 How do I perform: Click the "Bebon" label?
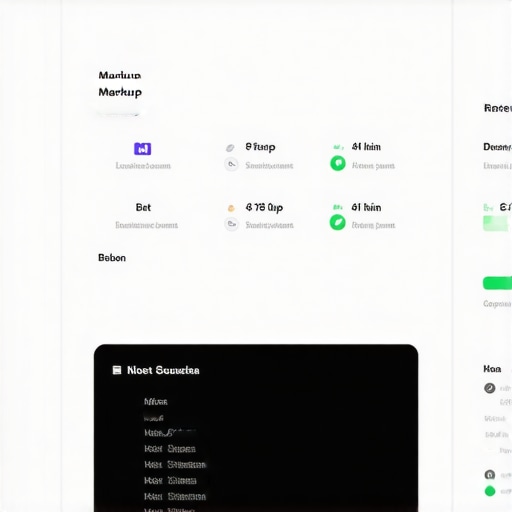(112, 258)
